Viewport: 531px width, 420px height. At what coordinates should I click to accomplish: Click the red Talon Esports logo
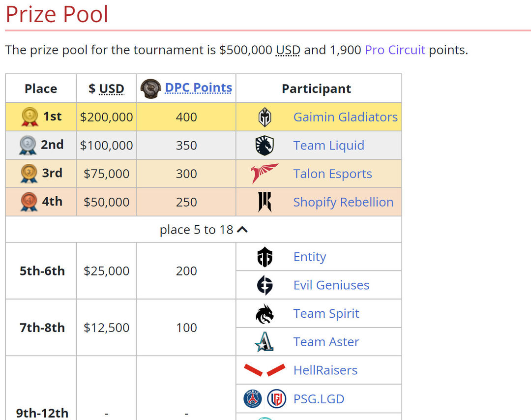pos(265,174)
